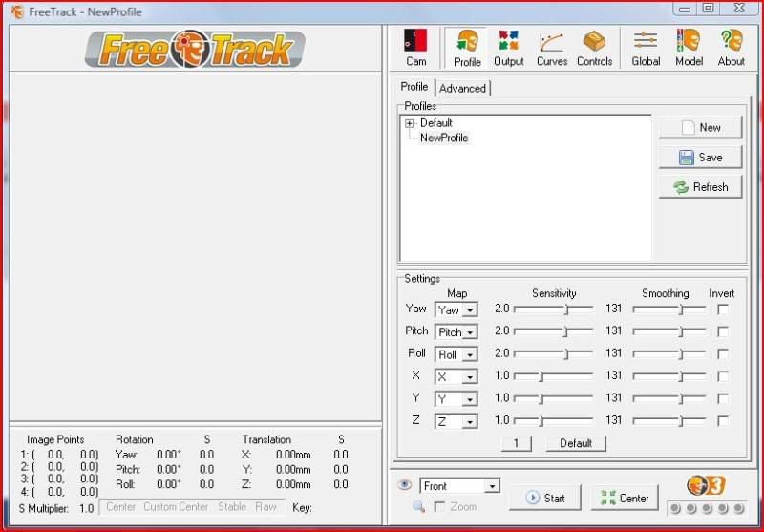The width and height of the screenshot is (764, 532).
Task: Toggle the Invert checkbox for Roll
Action: [x=723, y=354]
